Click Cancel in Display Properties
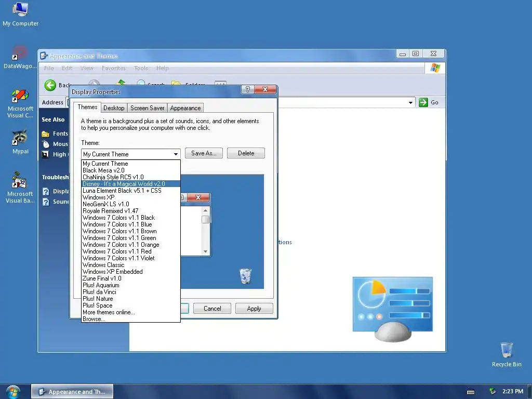Viewport: 532px width, 399px height. coord(212,309)
